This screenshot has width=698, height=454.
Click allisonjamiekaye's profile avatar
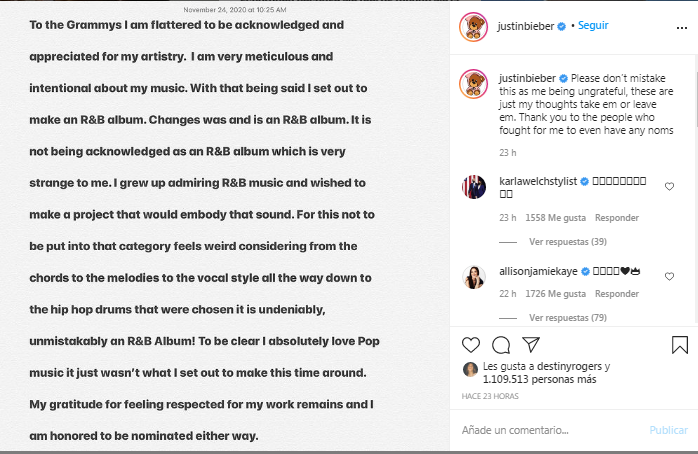click(473, 277)
